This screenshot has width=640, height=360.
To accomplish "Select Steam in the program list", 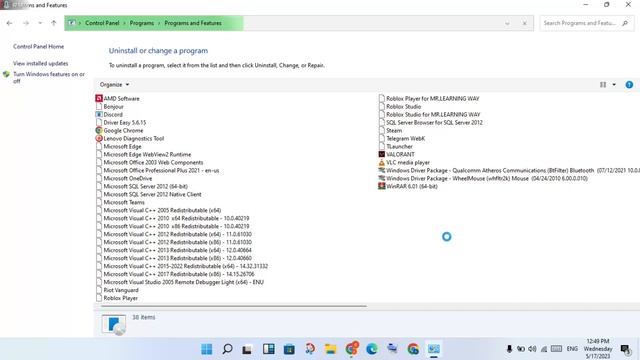I will tap(394, 130).
